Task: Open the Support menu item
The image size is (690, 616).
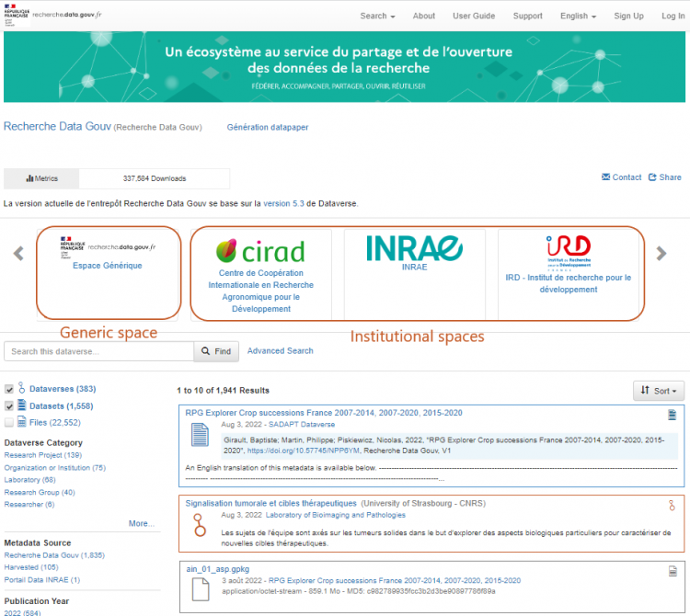Action: [528, 16]
